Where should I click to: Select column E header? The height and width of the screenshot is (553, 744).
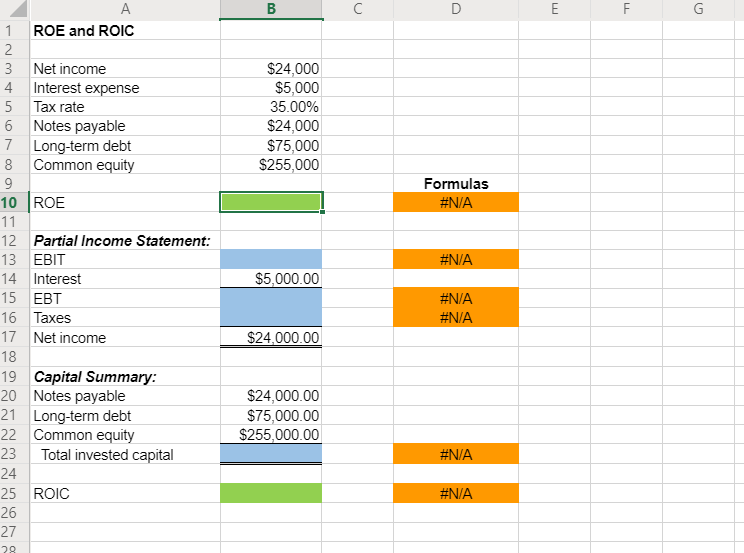555,9
